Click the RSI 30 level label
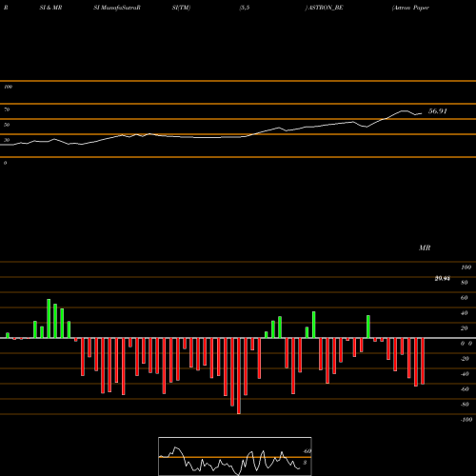 click(x=7, y=140)
